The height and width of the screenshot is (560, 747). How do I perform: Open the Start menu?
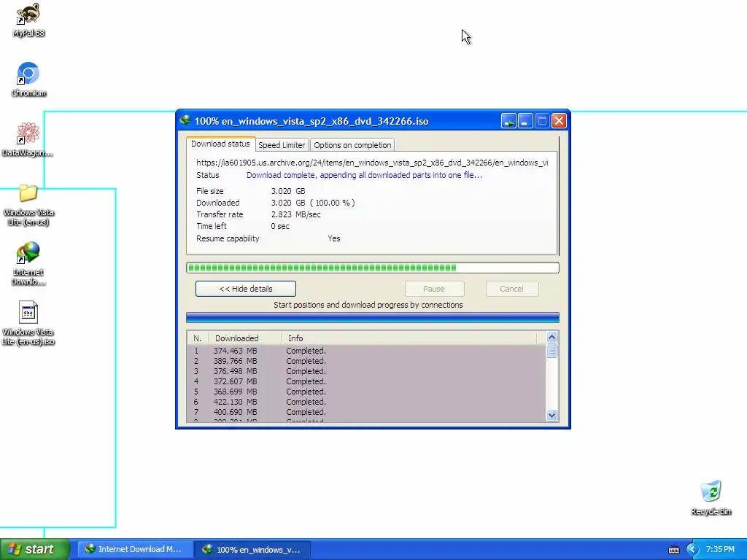click(34, 549)
